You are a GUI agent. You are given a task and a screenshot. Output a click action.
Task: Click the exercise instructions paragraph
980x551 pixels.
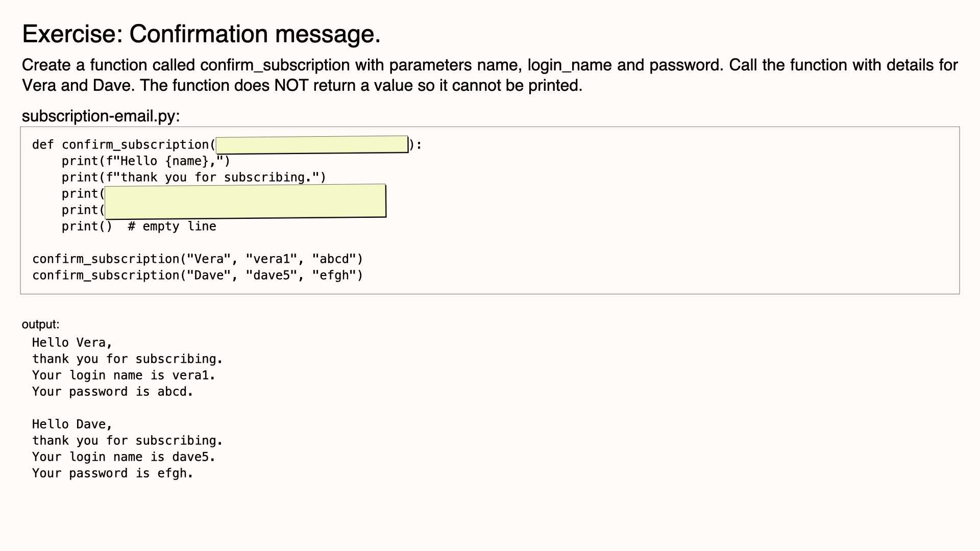click(489, 75)
